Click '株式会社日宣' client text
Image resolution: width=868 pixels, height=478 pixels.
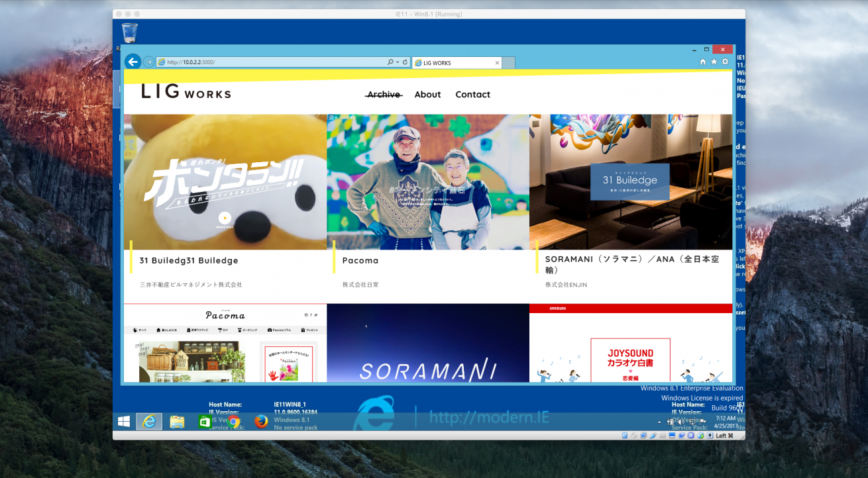click(x=360, y=285)
